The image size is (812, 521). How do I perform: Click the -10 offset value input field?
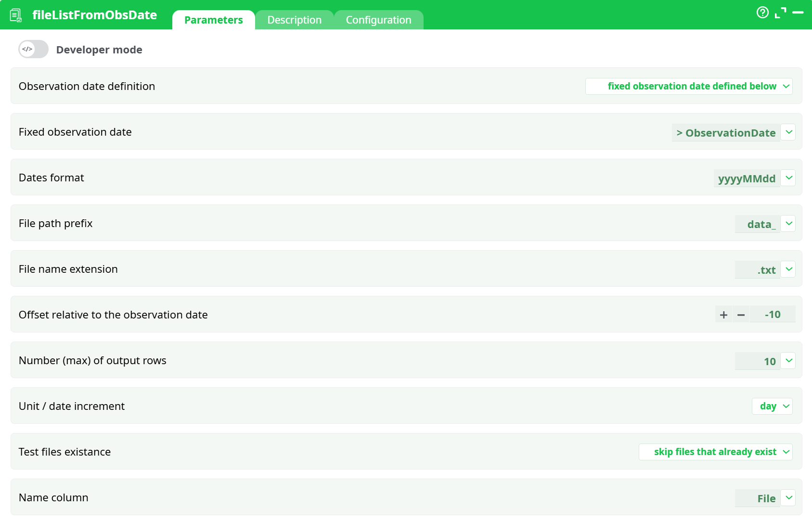773,314
